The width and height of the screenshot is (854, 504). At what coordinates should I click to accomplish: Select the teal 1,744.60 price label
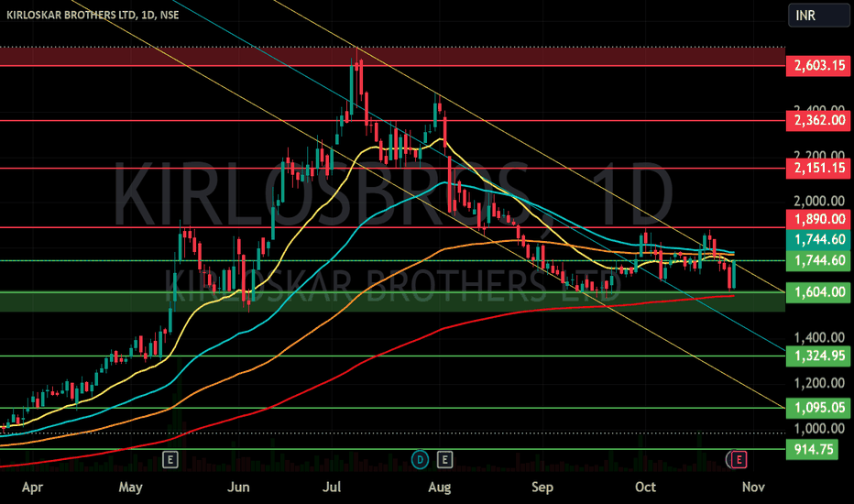pos(818,240)
